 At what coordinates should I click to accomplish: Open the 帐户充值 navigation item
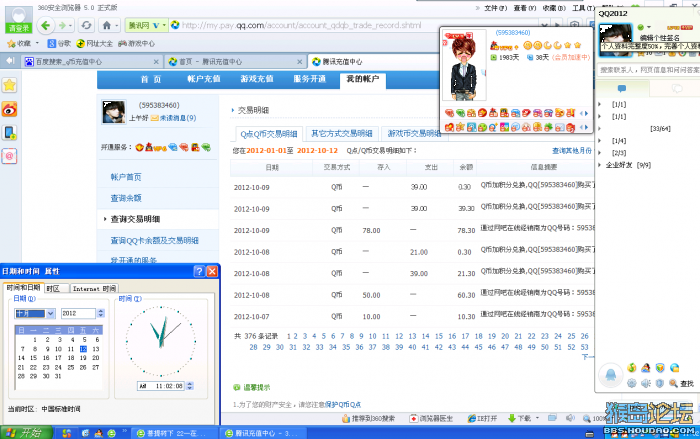tap(204, 79)
